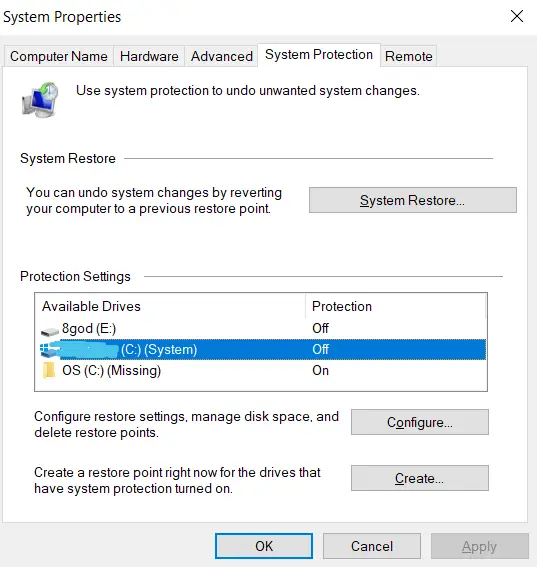537x567 pixels.
Task: Select the 8god (E:) drive row
Action: tap(261, 328)
